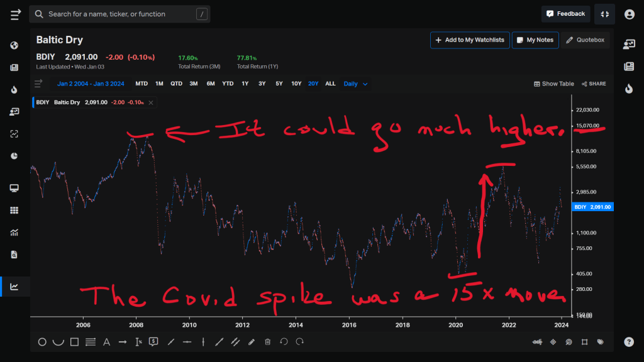This screenshot has height=362, width=644.
Task: Open the user profile icon
Action: coord(629,14)
